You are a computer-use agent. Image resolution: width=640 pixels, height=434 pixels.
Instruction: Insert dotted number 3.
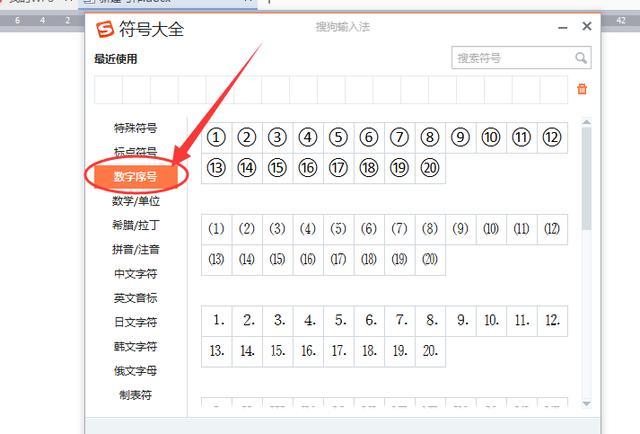278,320
